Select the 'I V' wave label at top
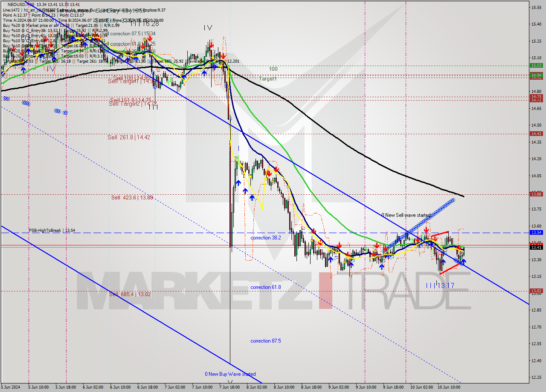Image resolution: width=546 pixels, height=392 pixels. (x=208, y=28)
